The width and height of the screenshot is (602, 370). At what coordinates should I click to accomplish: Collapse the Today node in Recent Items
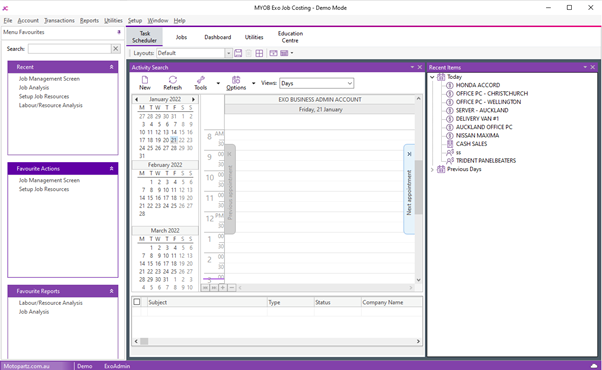tap(432, 77)
